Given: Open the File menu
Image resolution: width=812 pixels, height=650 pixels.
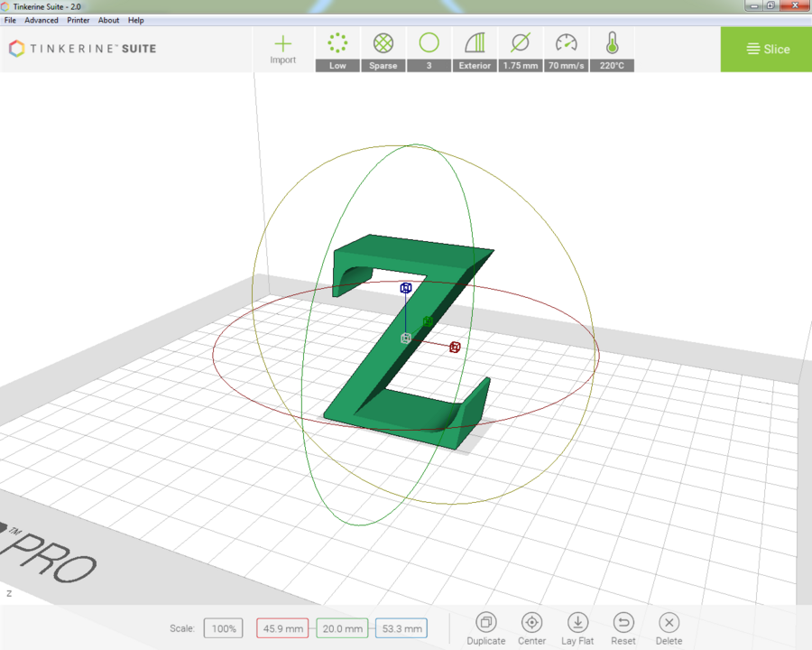Looking at the screenshot, I should coord(10,20).
